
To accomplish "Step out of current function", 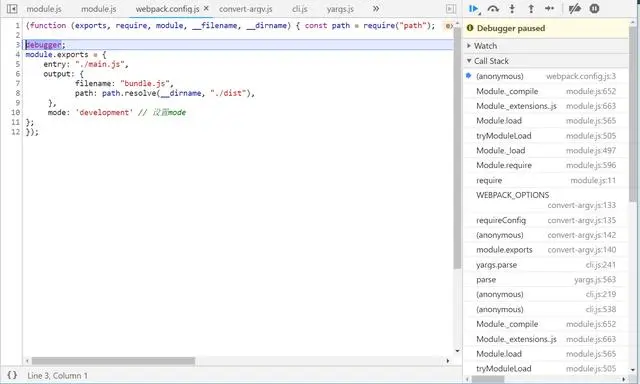I will (x=531, y=9).
